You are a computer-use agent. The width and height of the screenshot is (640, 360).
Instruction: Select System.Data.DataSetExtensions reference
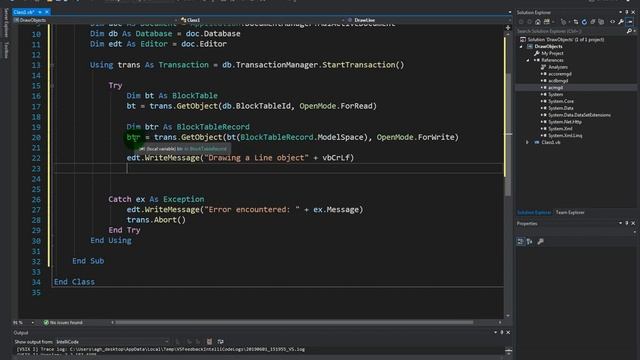579,115
